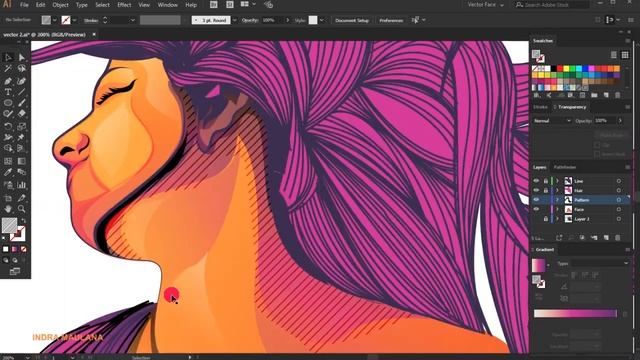Hide the Hair layer
Image resolution: width=640 pixels, height=360 pixels.
[536, 190]
